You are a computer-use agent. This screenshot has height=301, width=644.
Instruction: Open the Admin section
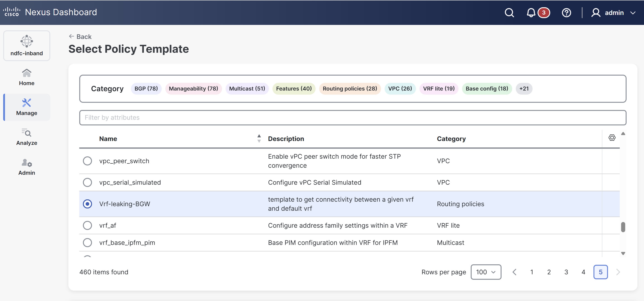(27, 167)
